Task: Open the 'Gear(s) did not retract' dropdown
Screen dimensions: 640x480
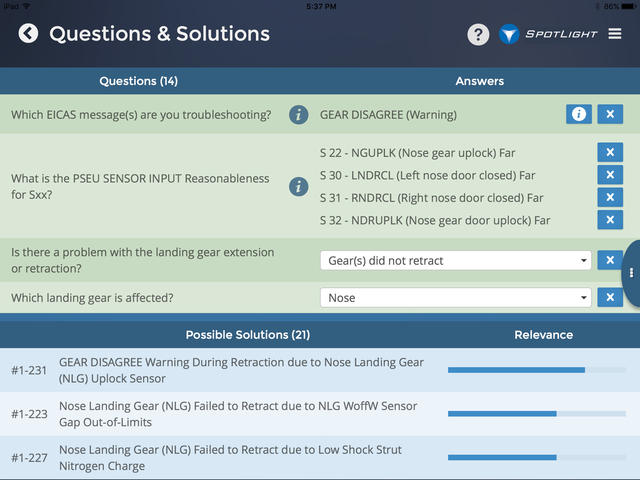Action: point(456,260)
